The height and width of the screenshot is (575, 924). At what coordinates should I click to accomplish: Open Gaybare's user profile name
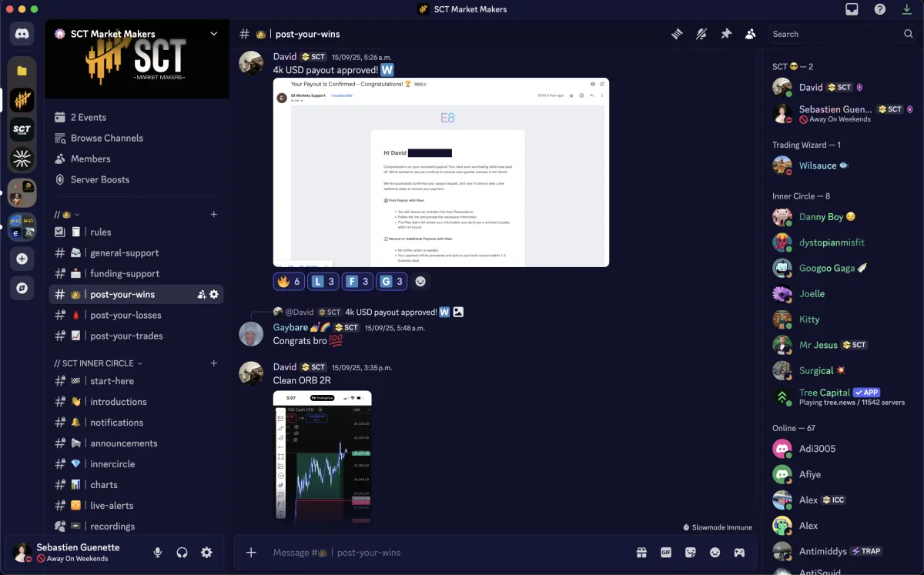290,327
